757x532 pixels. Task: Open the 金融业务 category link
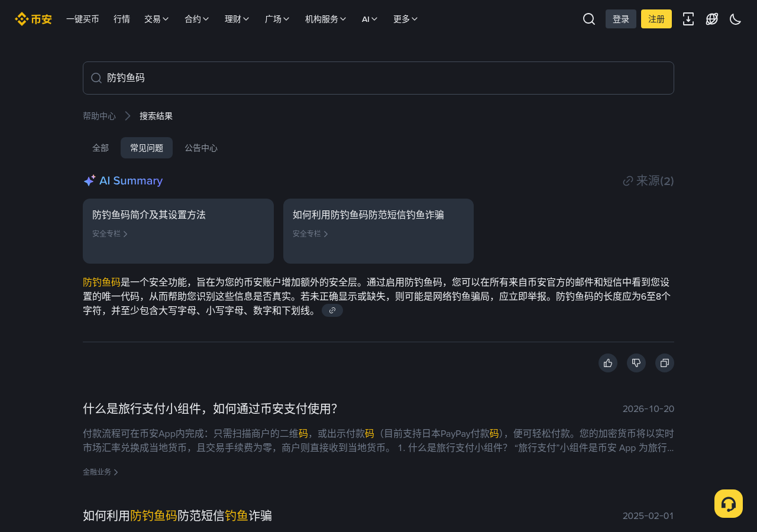click(101, 472)
